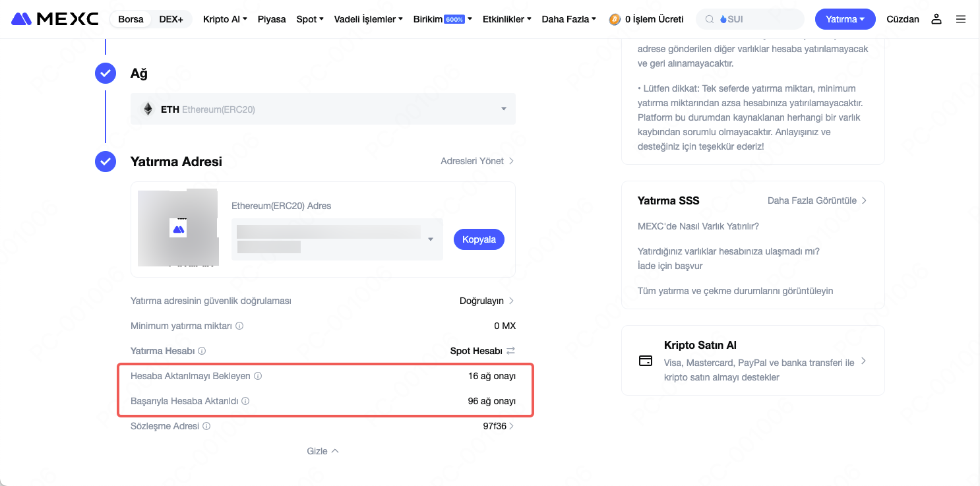
Task: Open the 97f36 contract address link
Action: pyautogui.click(x=499, y=426)
